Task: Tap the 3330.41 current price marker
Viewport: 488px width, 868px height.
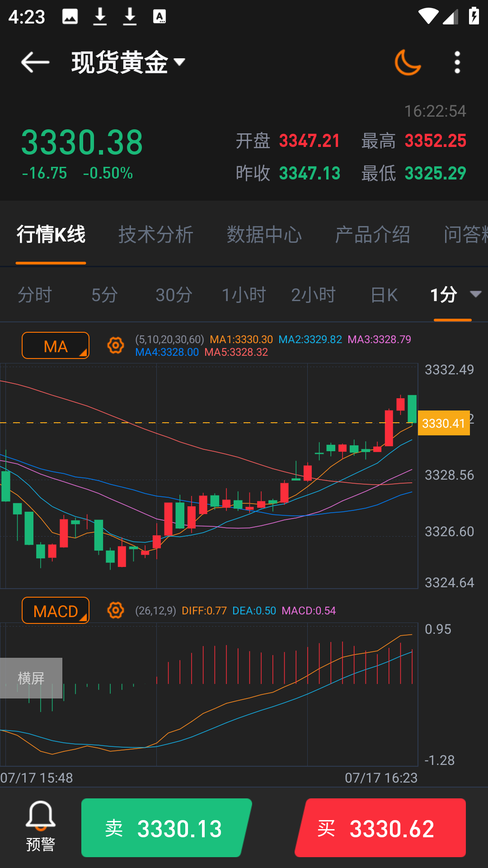Action: (444, 423)
